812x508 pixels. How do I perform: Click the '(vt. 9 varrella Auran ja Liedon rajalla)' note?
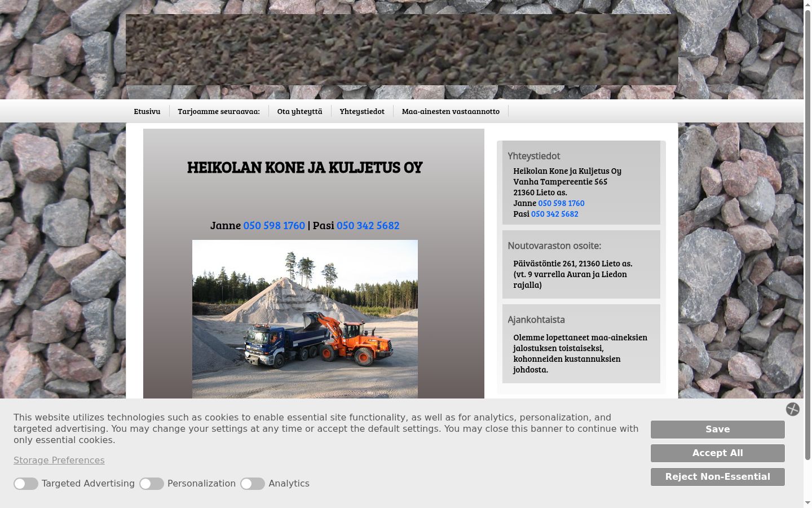[x=570, y=279]
